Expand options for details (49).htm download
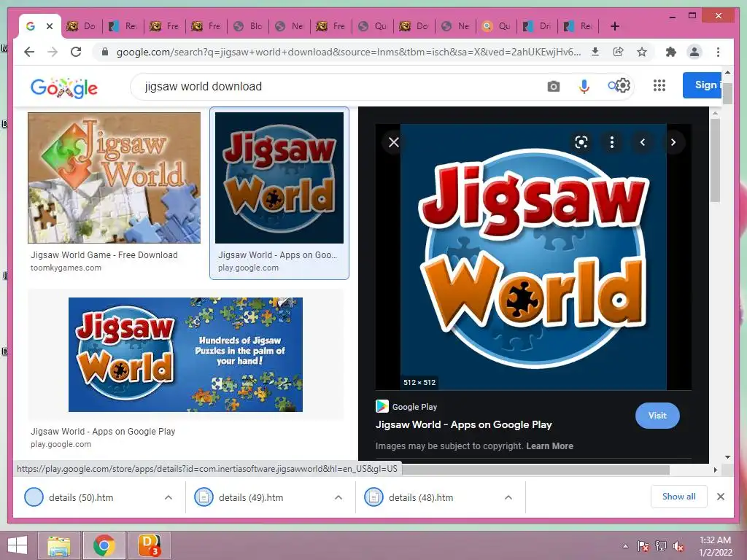The height and width of the screenshot is (560, 747). point(338,497)
